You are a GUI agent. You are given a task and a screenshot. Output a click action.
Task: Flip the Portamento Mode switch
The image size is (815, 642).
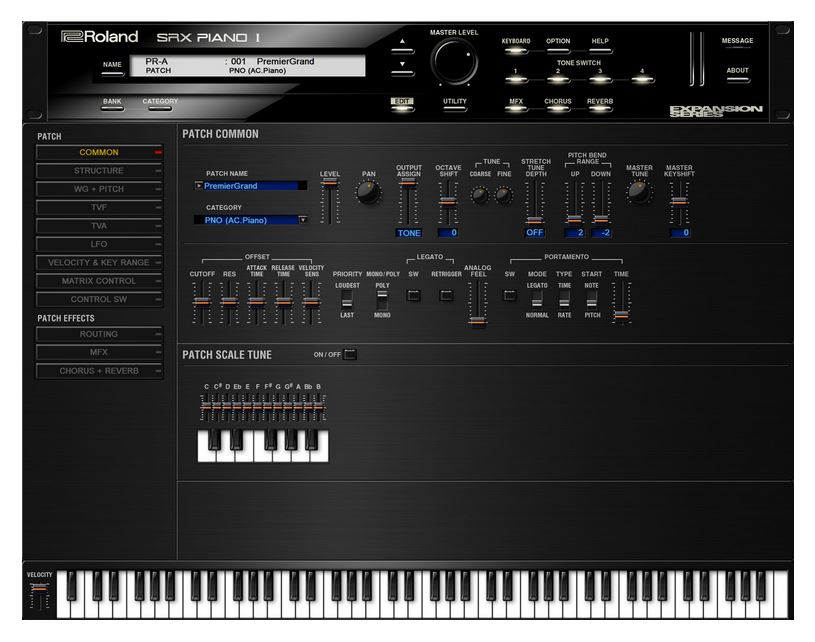tap(537, 300)
